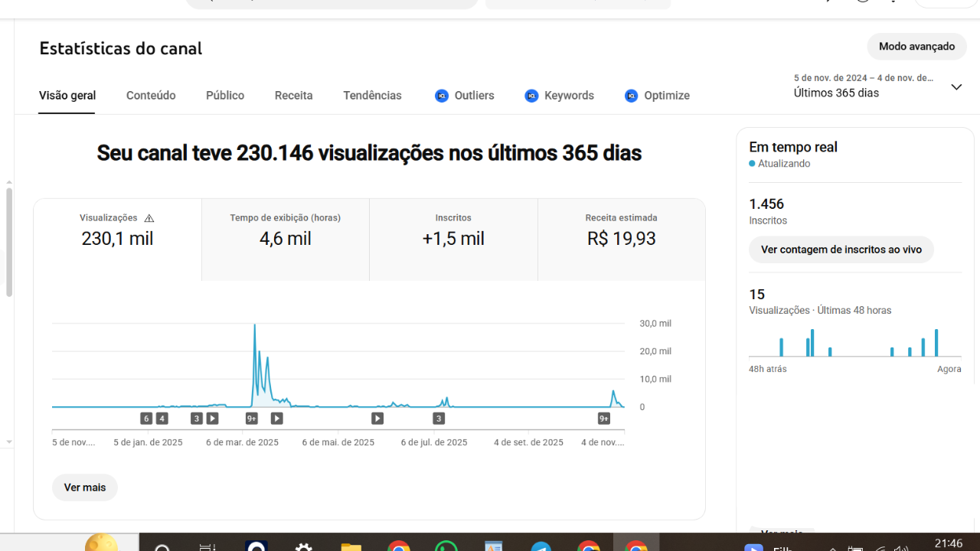Open the '3' marker near July 2025

coord(439,419)
